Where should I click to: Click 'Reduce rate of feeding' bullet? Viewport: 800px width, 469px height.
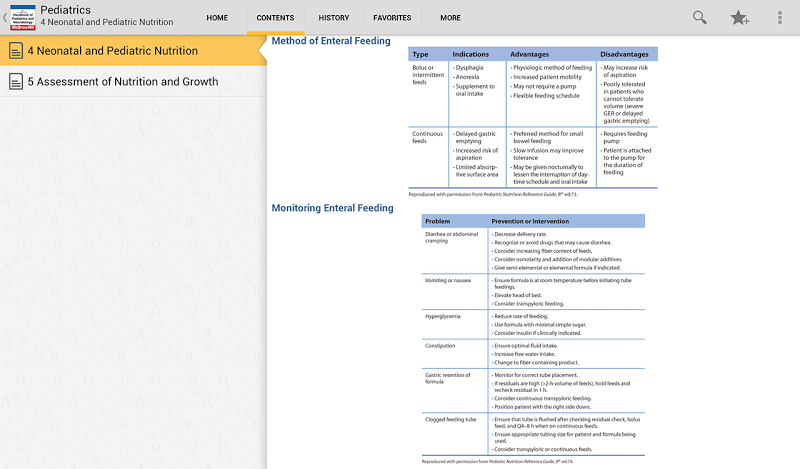pyautogui.click(x=520, y=316)
